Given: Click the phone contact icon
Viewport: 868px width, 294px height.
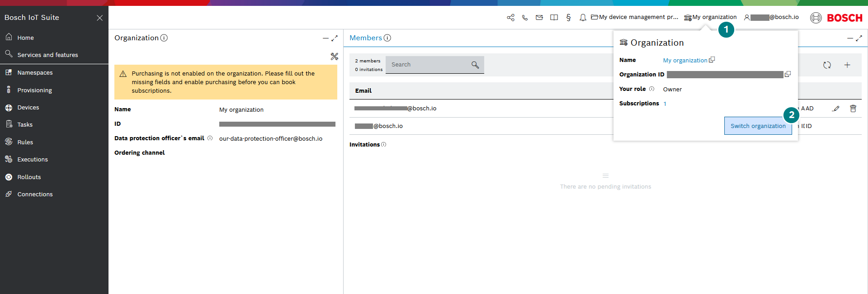Looking at the screenshot, I should pos(525,18).
